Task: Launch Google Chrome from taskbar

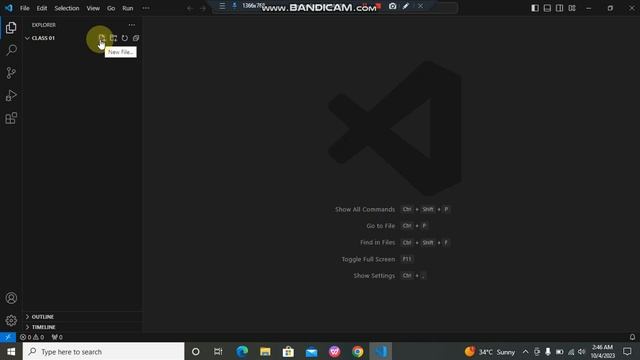Action: click(358, 351)
